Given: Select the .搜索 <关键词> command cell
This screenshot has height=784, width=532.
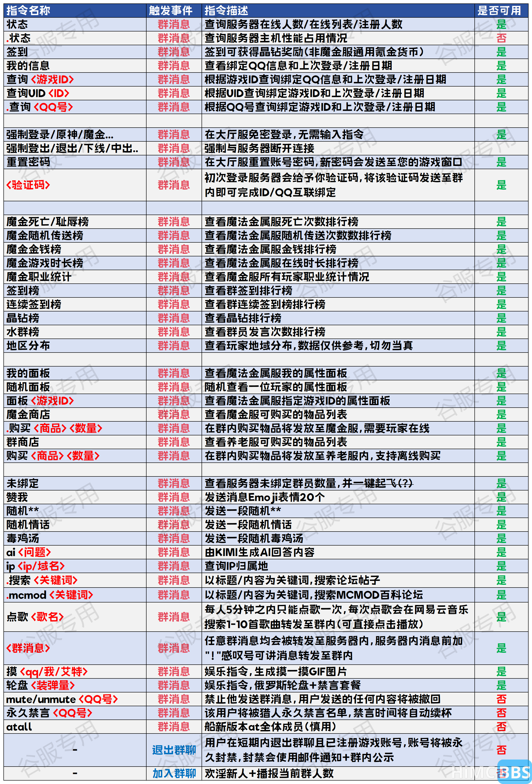Looking at the screenshot, I should point(75,580).
